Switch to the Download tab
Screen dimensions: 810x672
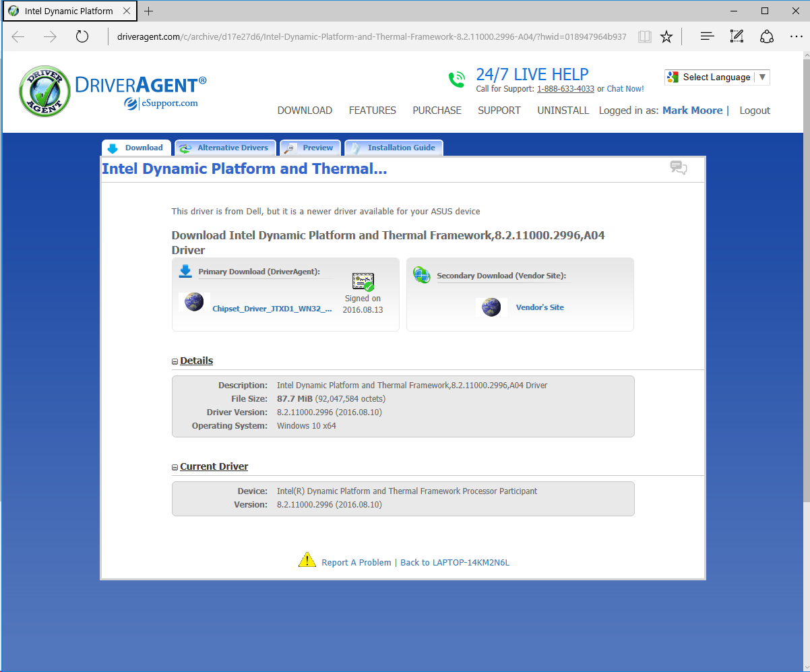click(x=137, y=148)
